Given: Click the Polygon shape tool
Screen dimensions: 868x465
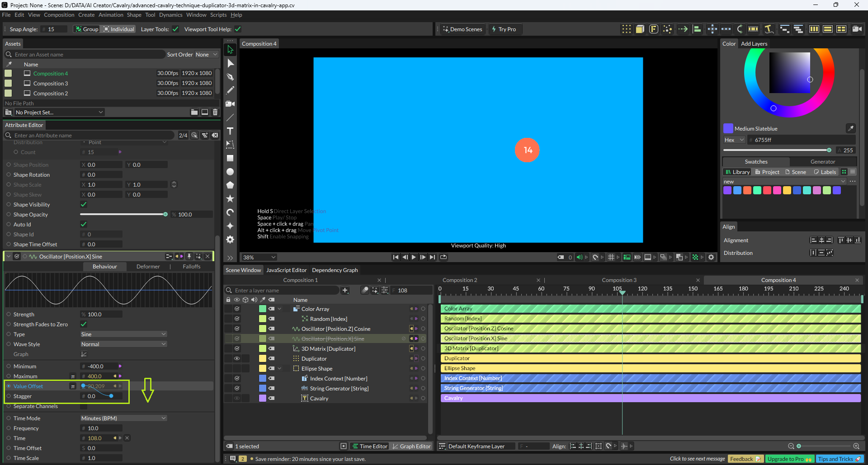Looking at the screenshot, I should click(x=230, y=185).
